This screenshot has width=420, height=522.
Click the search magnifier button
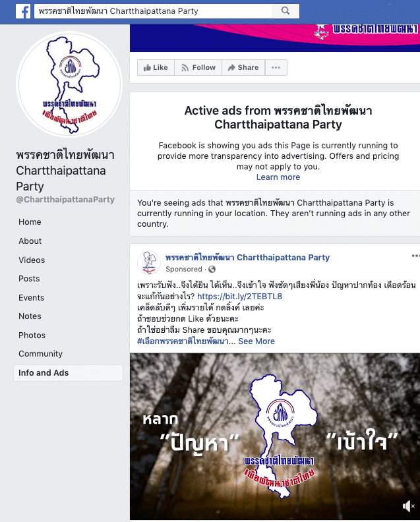coord(285,11)
